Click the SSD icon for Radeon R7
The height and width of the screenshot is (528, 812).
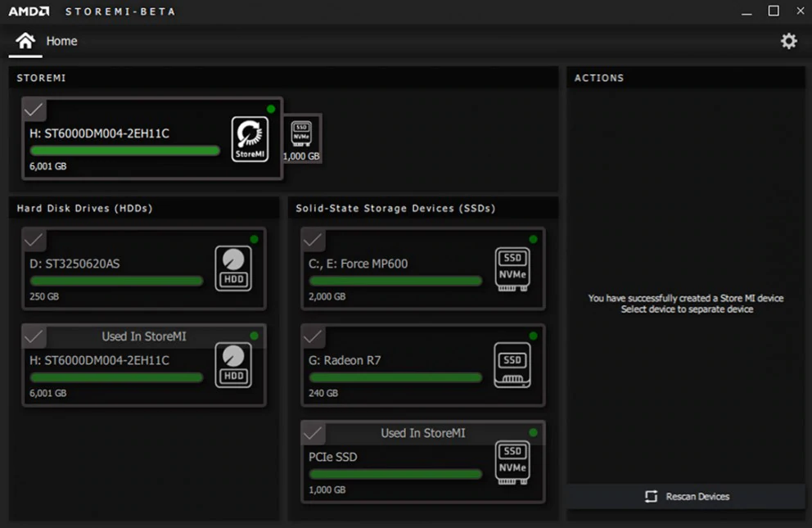click(x=512, y=364)
